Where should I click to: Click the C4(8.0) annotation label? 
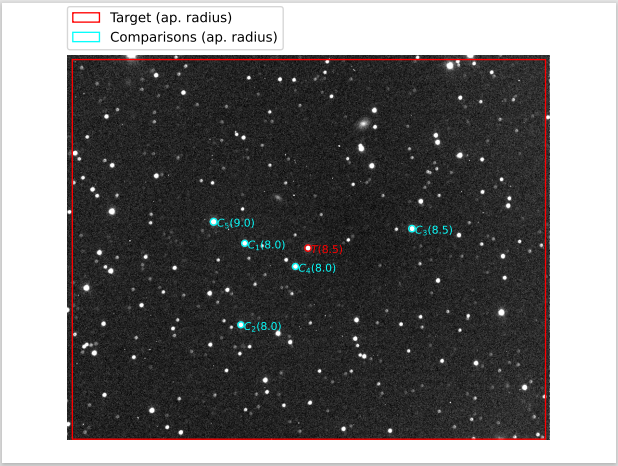[x=318, y=268]
